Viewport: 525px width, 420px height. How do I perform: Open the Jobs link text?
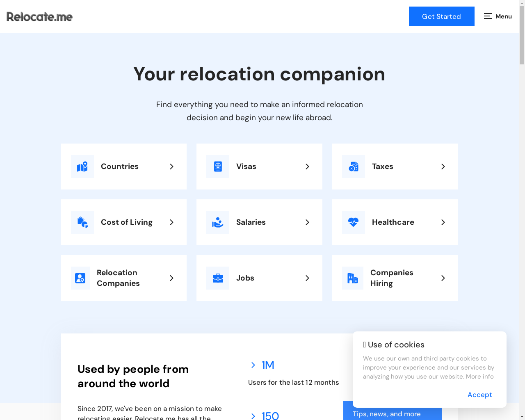click(x=245, y=278)
